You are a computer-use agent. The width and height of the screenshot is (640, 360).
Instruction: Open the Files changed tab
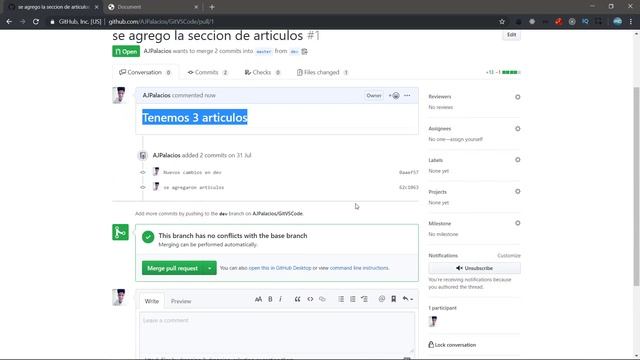pos(322,72)
